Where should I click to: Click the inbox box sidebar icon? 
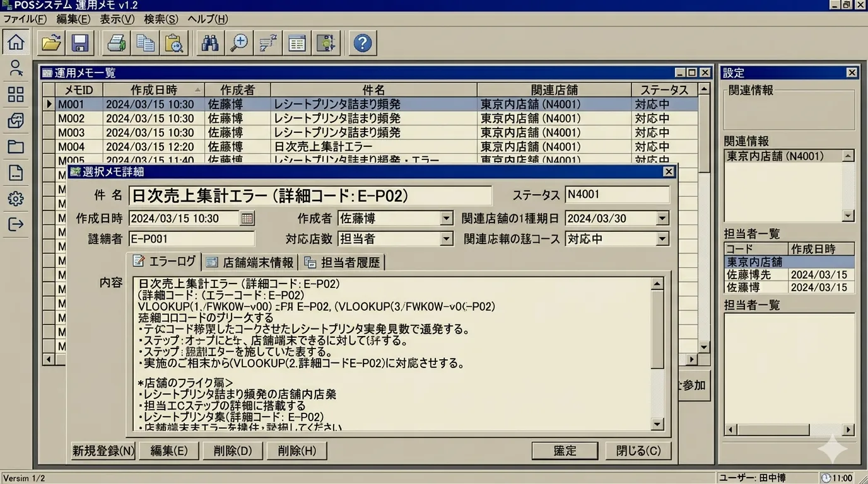pyautogui.click(x=16, y=120)
